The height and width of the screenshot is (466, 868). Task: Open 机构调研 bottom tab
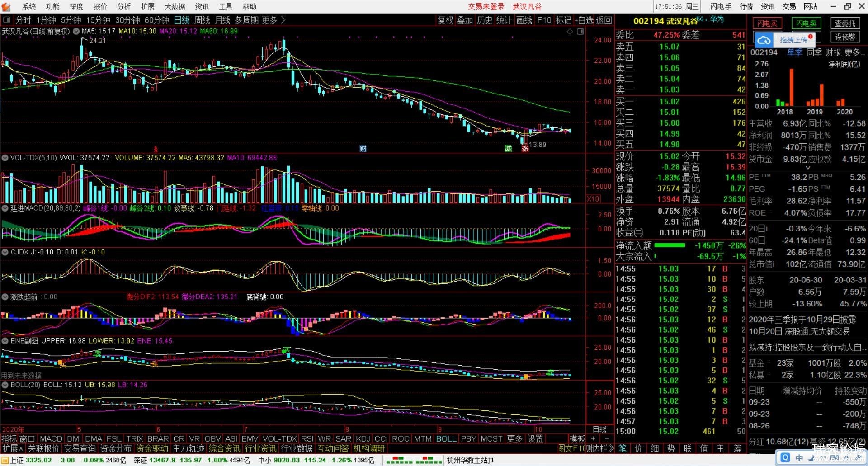click(369, 448)
